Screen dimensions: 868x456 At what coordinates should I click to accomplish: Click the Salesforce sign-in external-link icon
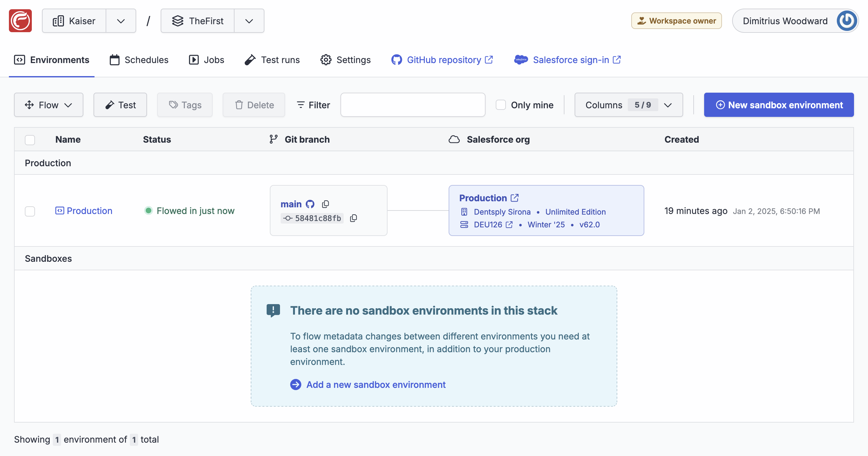pos(617,60)
